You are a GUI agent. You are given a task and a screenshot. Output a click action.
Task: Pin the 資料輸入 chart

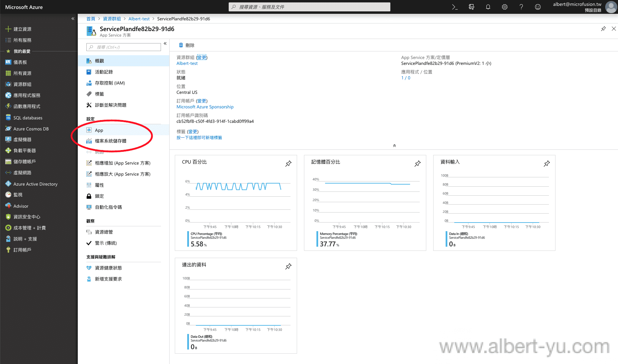point(547,164)
